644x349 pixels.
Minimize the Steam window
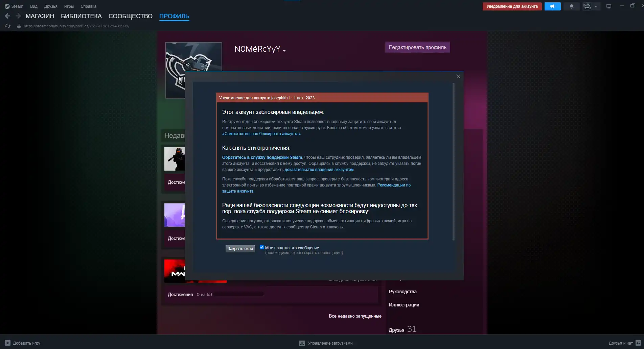(622, 6)
